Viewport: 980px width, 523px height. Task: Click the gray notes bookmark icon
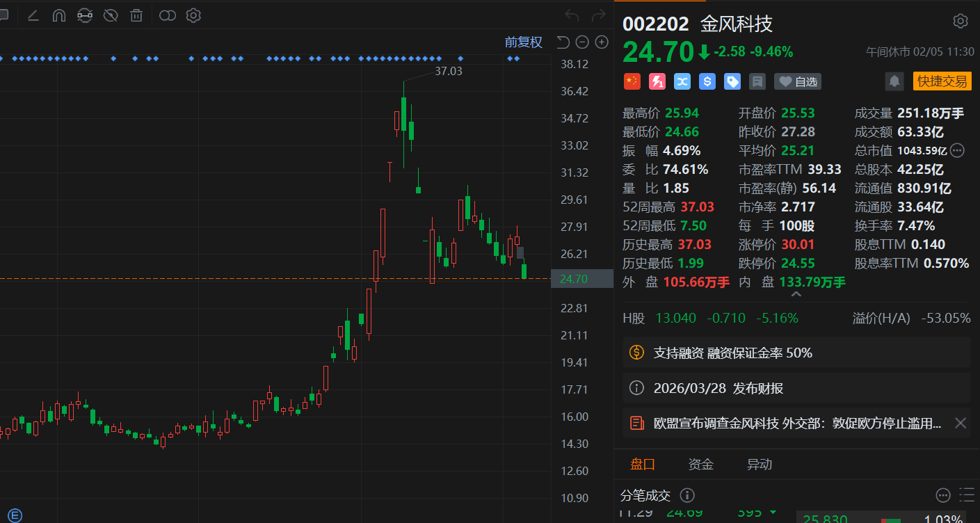click(x=757, y=81)
